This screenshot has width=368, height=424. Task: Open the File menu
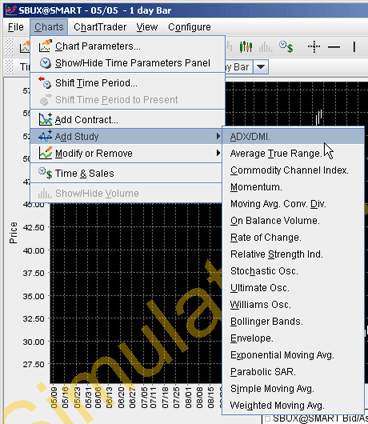click(x=16, y=27)
